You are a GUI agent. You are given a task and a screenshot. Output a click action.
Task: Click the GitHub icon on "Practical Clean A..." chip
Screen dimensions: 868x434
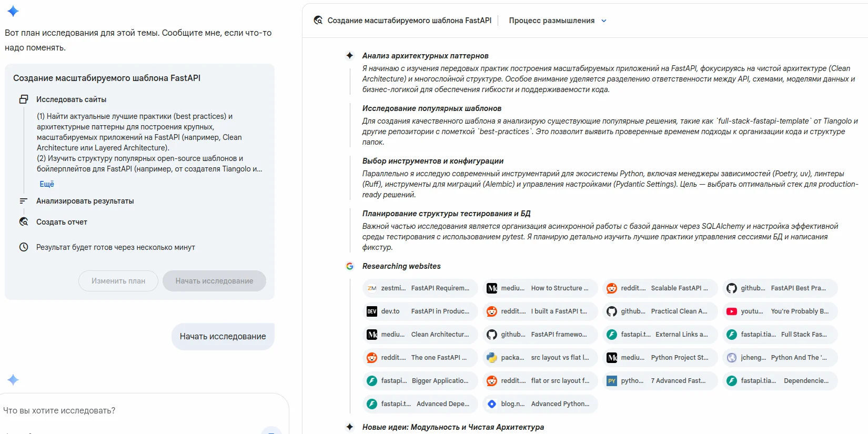(612, 311)
